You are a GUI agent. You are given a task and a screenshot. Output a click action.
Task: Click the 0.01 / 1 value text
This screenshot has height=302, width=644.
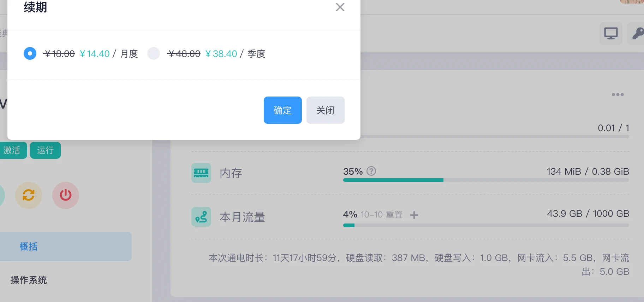pos(614,128)
